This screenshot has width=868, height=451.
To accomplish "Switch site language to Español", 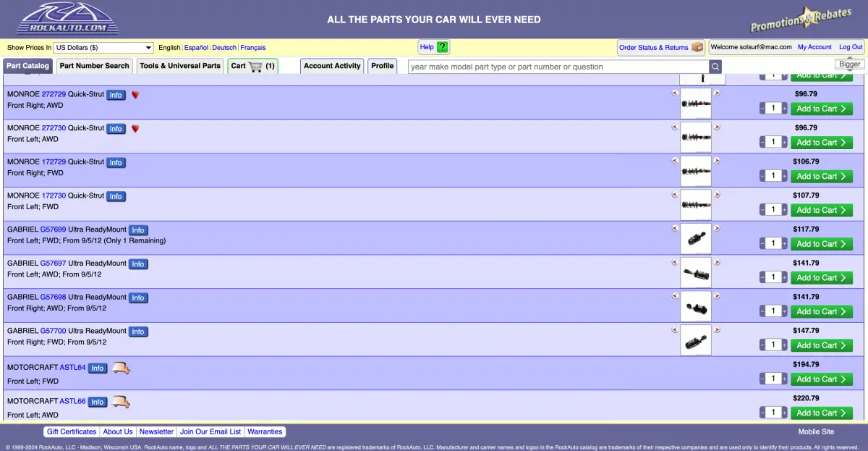I will tap(196, 48).
